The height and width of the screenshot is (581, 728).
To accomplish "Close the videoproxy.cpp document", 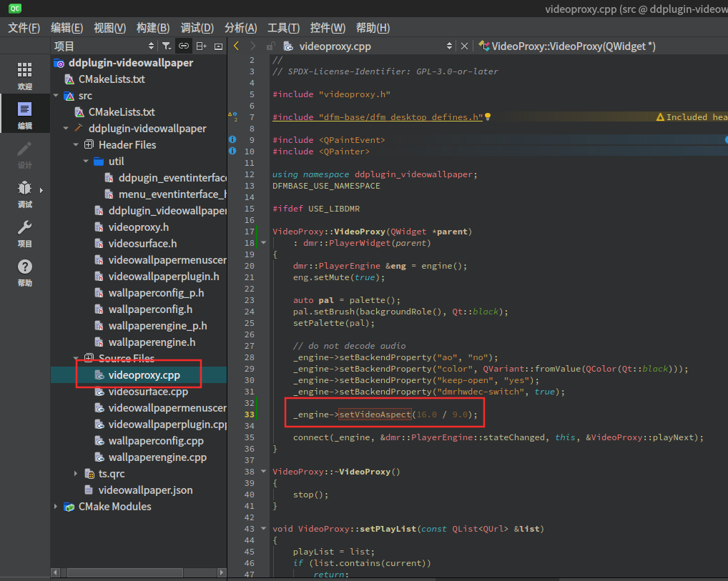I will (x=464, y=46).
